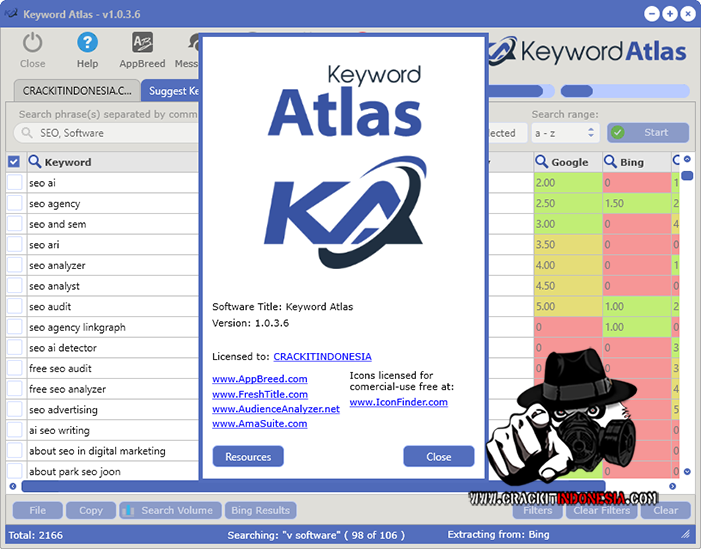Select the Suggest Keywords tab
This screenshot has width=701, height=549.
pos(170,91)
